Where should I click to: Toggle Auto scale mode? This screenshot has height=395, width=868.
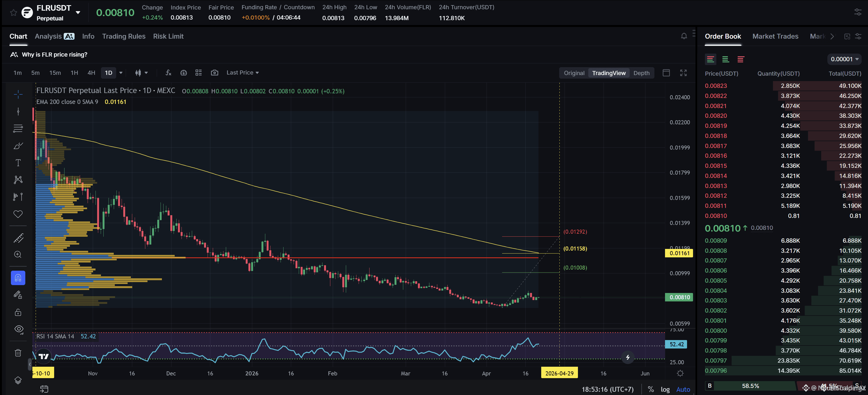[x=683, y=389]
